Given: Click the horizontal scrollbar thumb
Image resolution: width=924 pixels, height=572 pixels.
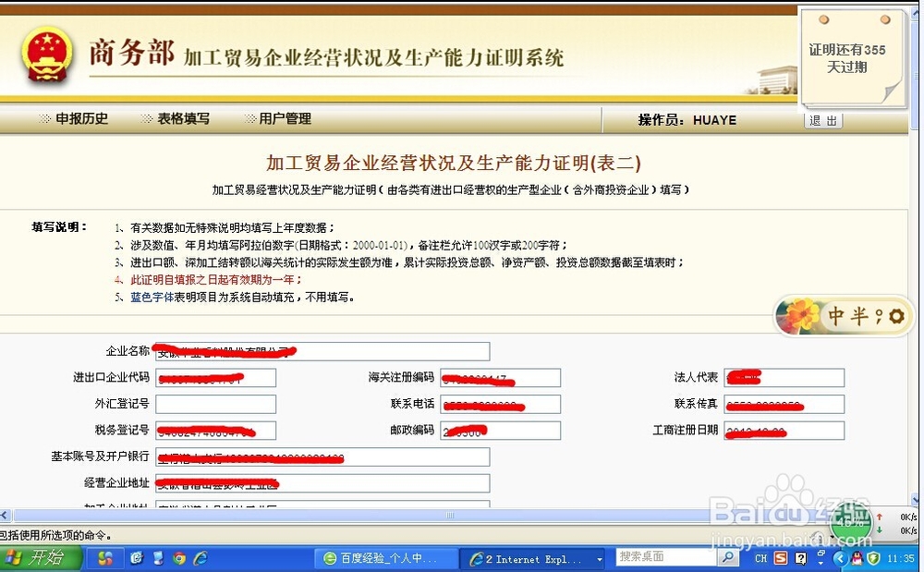Looking at the screenshot, I should [451, 516].
